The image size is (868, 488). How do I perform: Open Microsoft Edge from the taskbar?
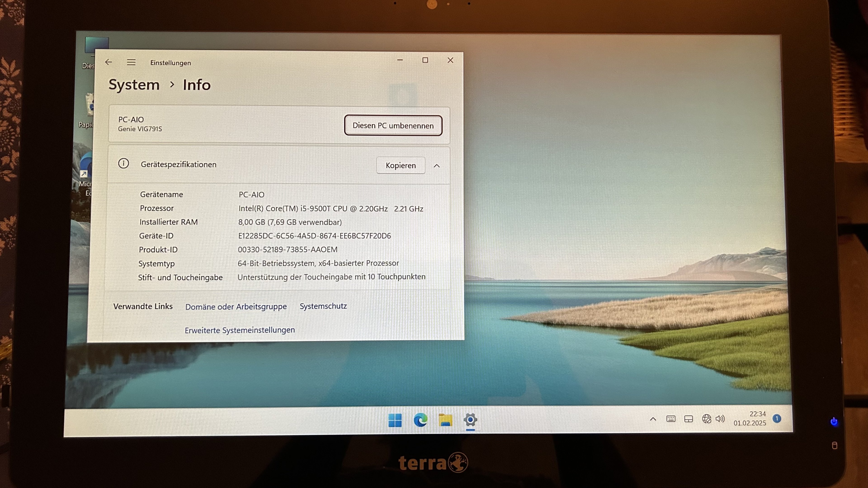click(420, 420)
